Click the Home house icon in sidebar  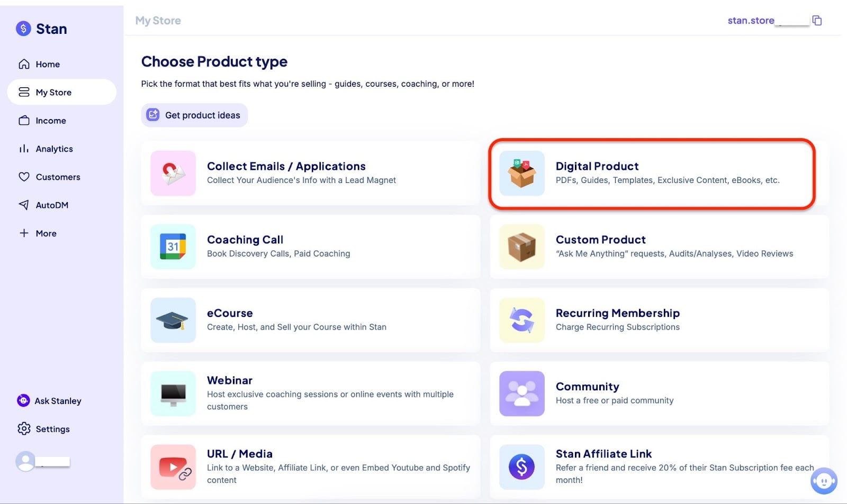pos(24,64)
